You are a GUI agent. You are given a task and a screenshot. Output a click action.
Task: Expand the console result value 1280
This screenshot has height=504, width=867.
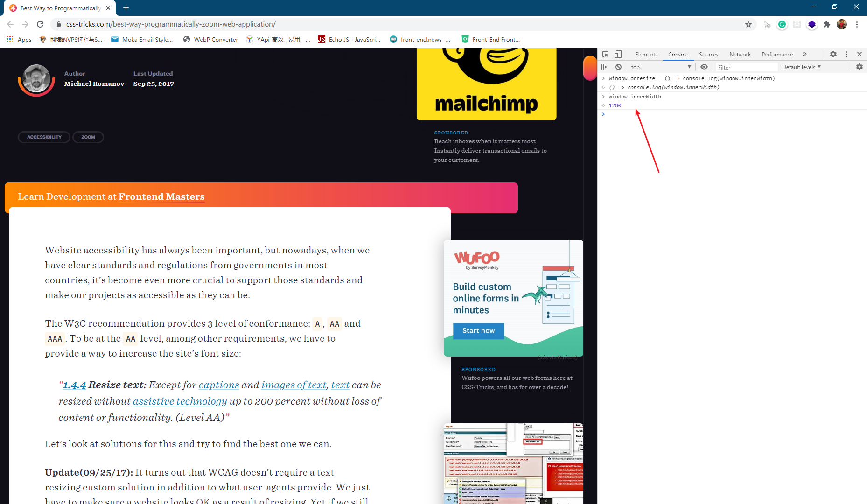[615, 105]
